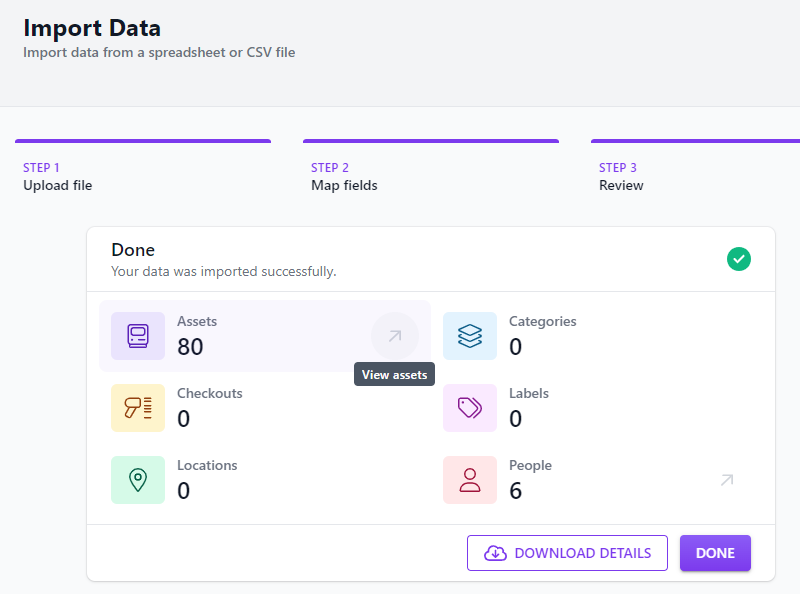Viewport: 800px width, 594px height.
Task: Click the green success checkmark icon
Action: coord(739,259)
